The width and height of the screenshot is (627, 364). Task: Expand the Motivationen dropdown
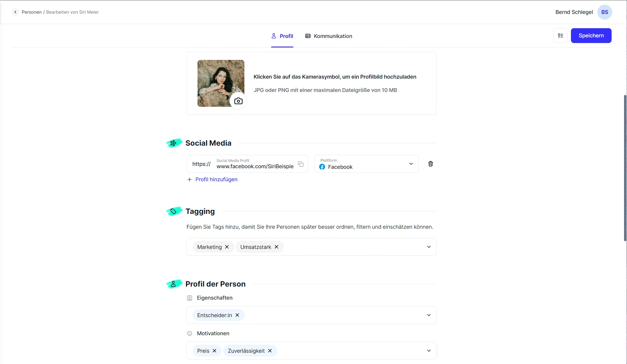[428, 351]
